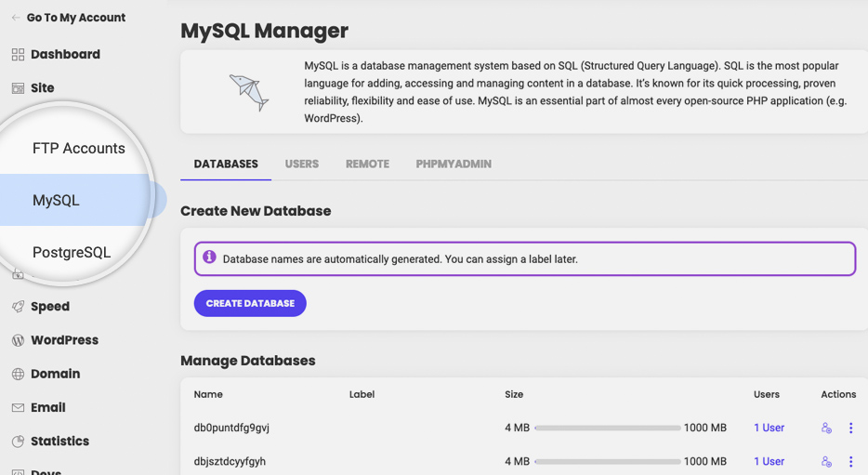Switch to the REMOTE tab
The image size is (868, 475).
[368, 164]
